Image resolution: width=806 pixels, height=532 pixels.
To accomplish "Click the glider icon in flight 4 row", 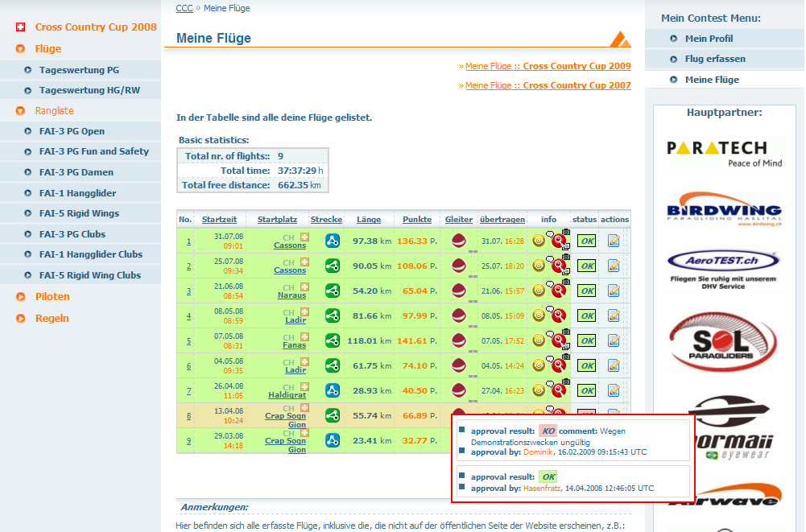I will 459,315.
